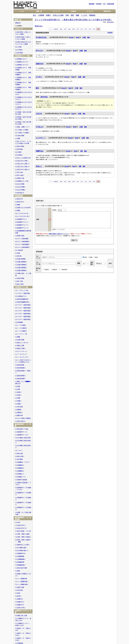Image resolution: width=129 pixels, height=644 pixels.
Task: Open 利用規約 link in header
Action: tap(99, 4)
